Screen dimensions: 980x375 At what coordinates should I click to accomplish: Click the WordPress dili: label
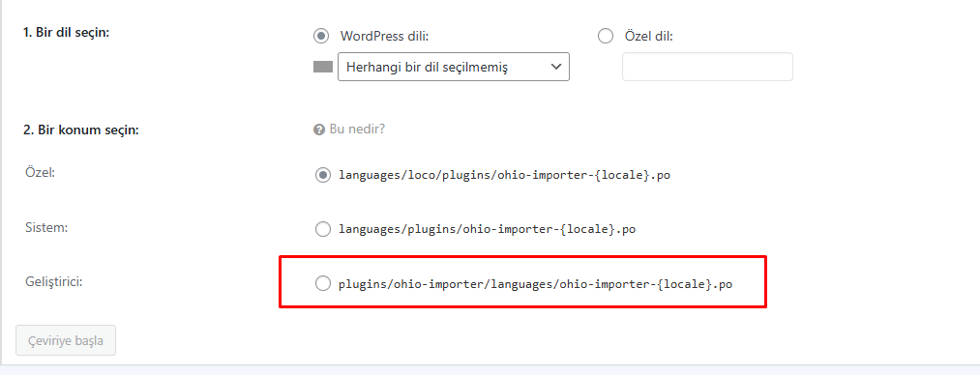click(384, 36)
